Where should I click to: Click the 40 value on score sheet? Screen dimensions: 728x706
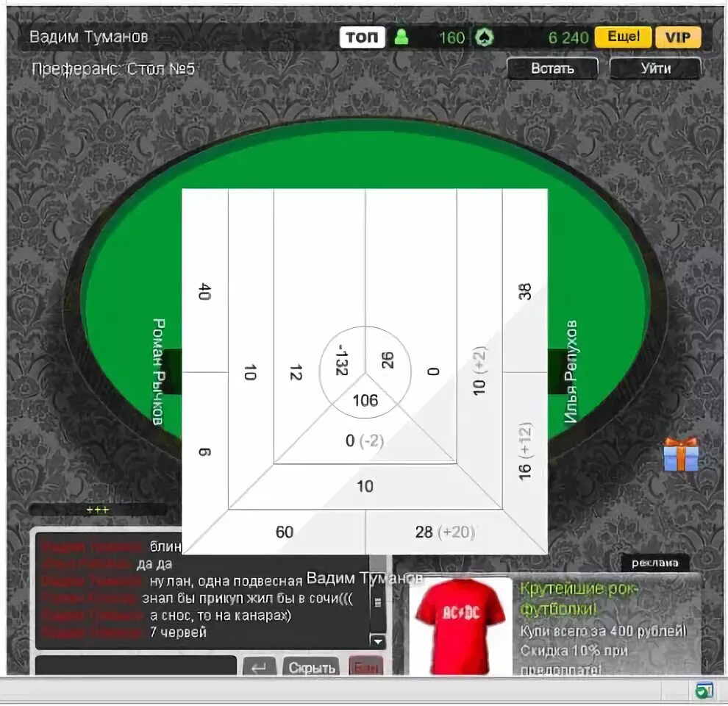tap(204, 292)
